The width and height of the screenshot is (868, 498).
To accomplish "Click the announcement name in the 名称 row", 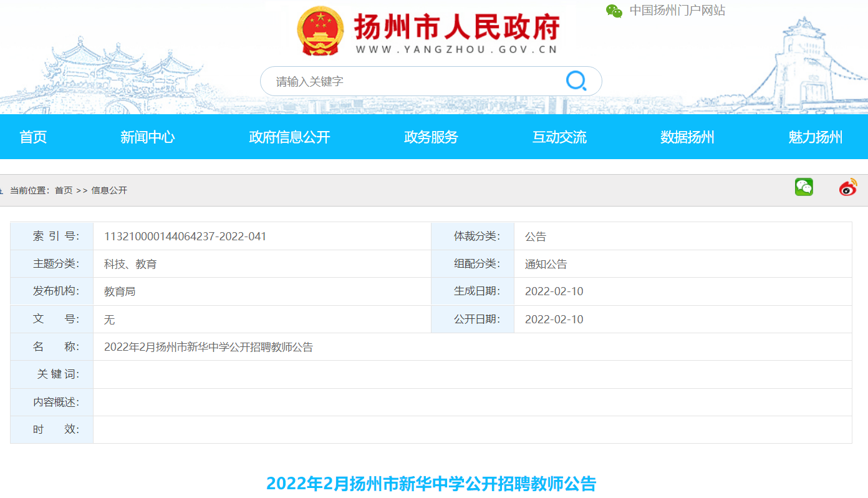I will click(x=208, y=347).
